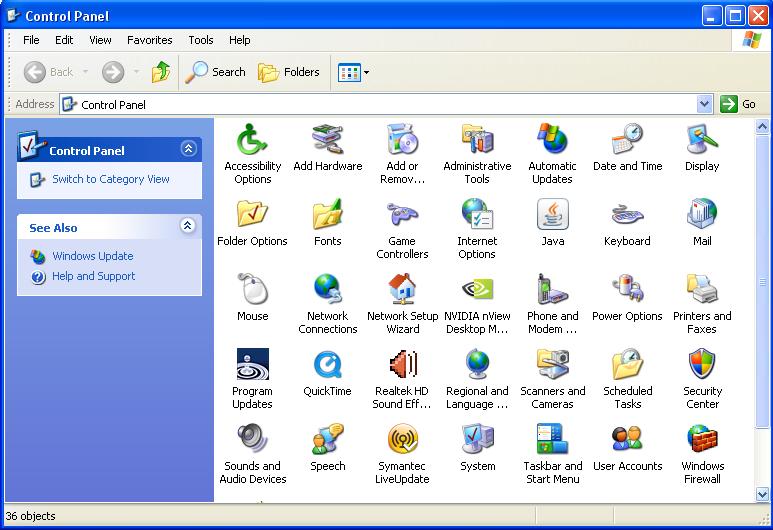This screenshot has width=773, height=530.
Task: Open the Favorites menu
Action: point(150,40)
